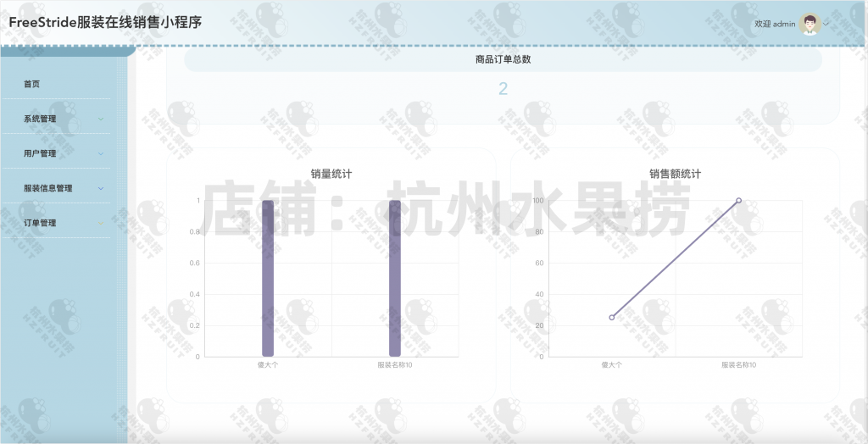The image size is (868, 444).
Task: Click the 0.6 y-axis value in 销量统计
Action: coord(194,263)
